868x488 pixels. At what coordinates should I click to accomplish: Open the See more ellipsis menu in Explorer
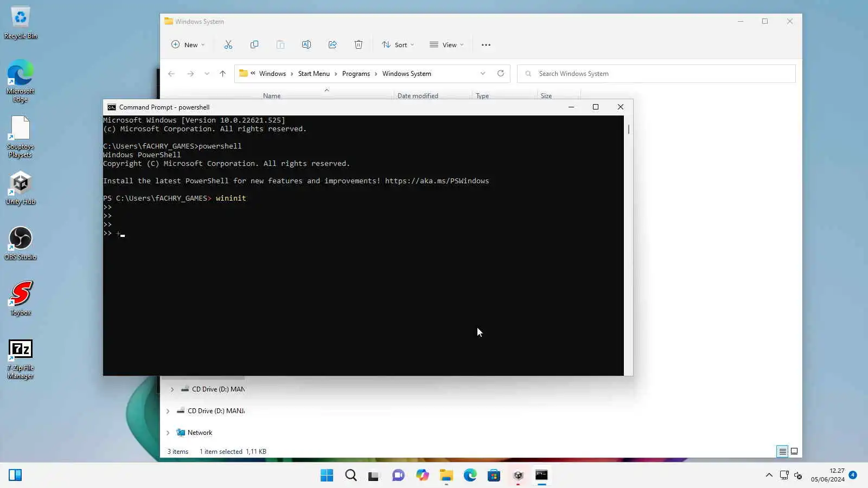pos(486,45)
